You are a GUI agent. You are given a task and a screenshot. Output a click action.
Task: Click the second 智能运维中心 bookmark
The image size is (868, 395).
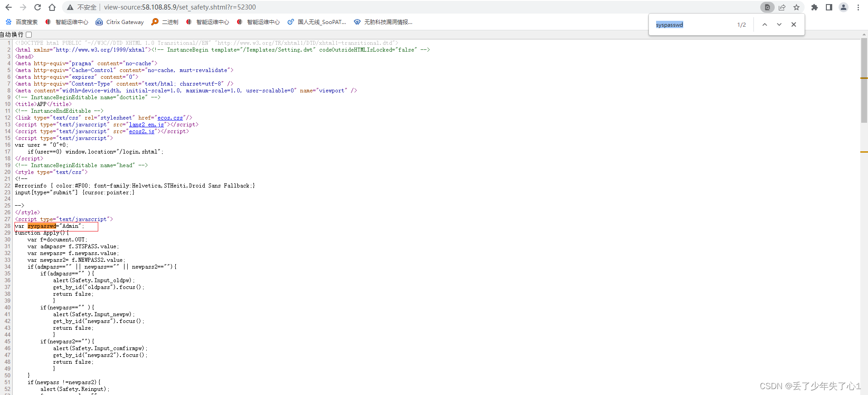coord(207,22)
